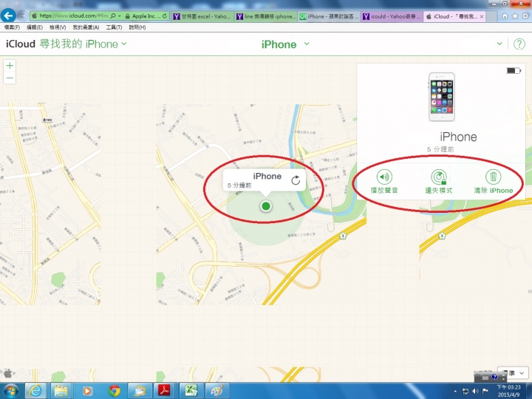Close the active iCloud tab
This screenshot has height=399, width=532.
click(482, 16)
